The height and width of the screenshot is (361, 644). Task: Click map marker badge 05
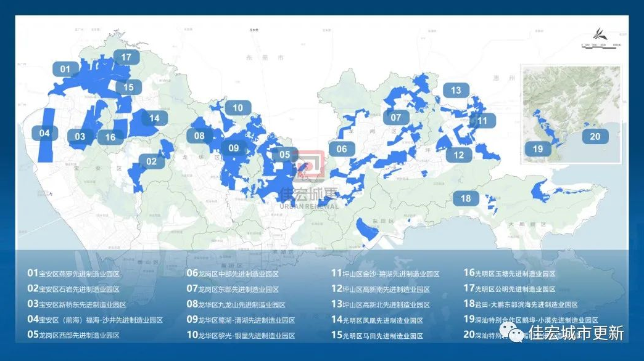pos(284,155)
